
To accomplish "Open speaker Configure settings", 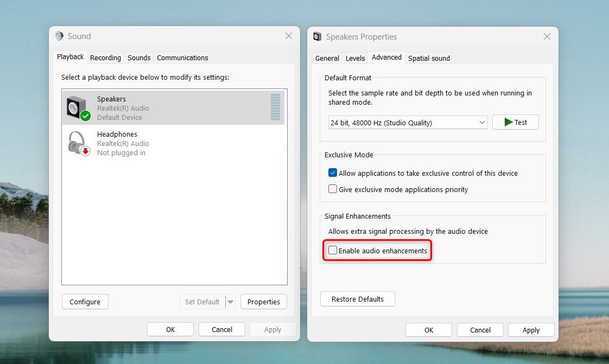I will pos(85,302).
